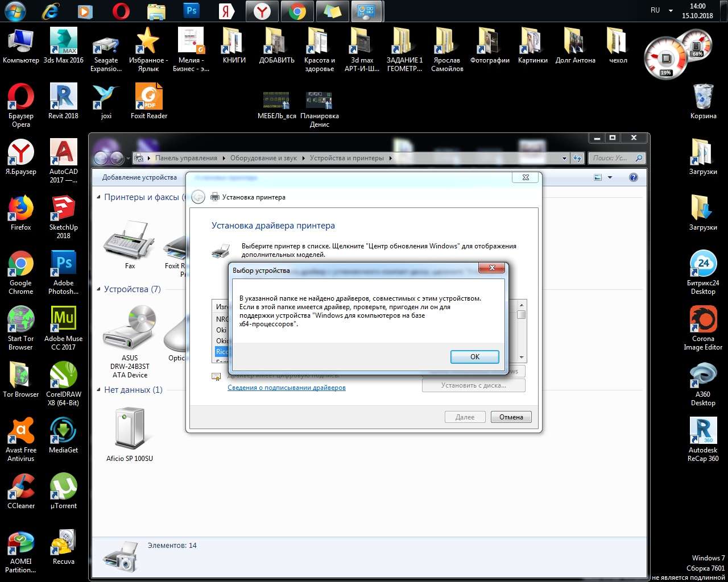
Task: Open the CCleaner shortcut
Action: (21, 492)
